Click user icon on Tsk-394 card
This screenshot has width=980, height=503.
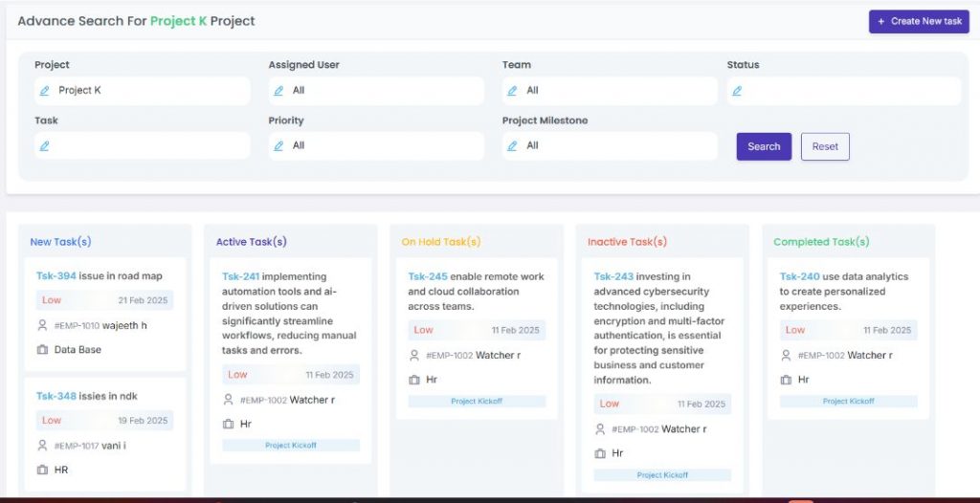pyautogui.click(x=42, y=325)
